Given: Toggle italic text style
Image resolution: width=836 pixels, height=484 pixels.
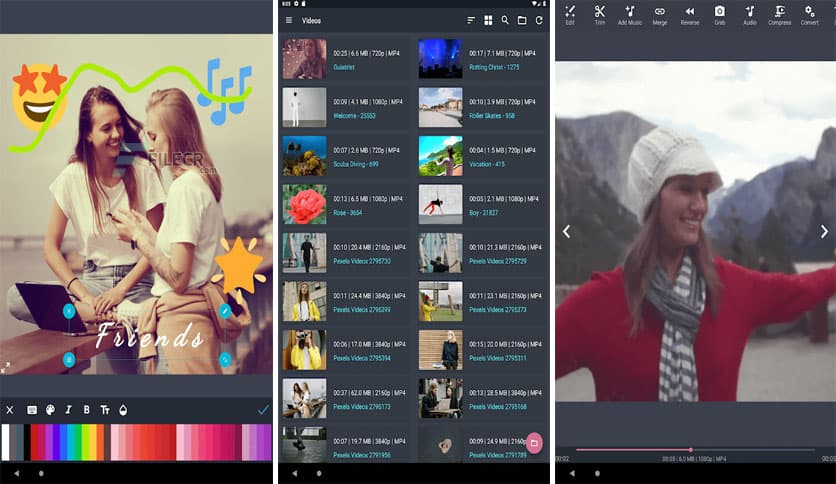Looking at the screenshot, I should [x=68, y=409].
